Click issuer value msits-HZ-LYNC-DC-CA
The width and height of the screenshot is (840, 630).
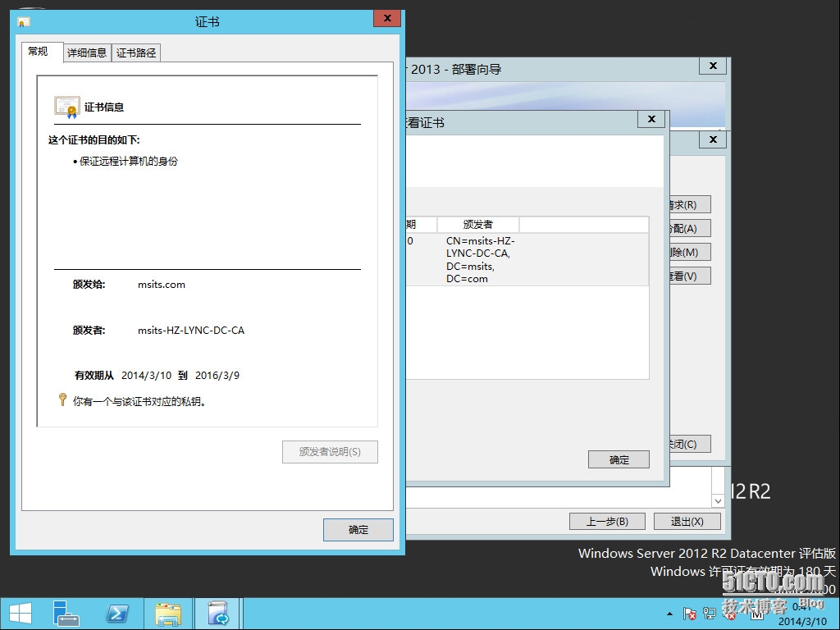click(x=190, y=331)
